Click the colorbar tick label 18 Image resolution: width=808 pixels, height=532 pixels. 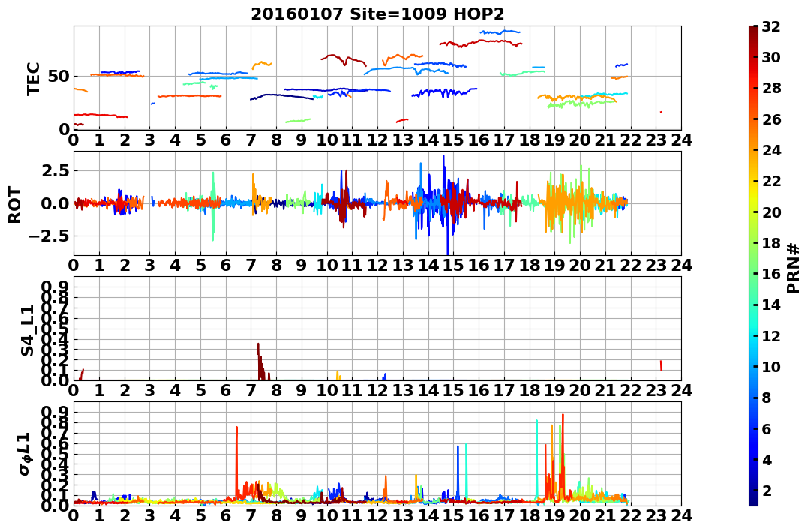point(771,243)
